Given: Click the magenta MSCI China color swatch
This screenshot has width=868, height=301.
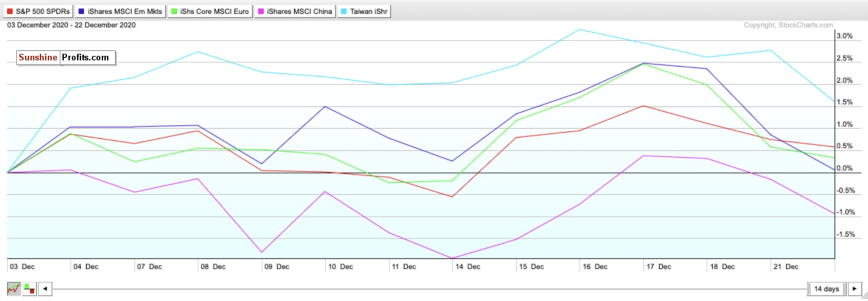Looking at the screenshot, I should pyautogui.click(x=261, y=11).
